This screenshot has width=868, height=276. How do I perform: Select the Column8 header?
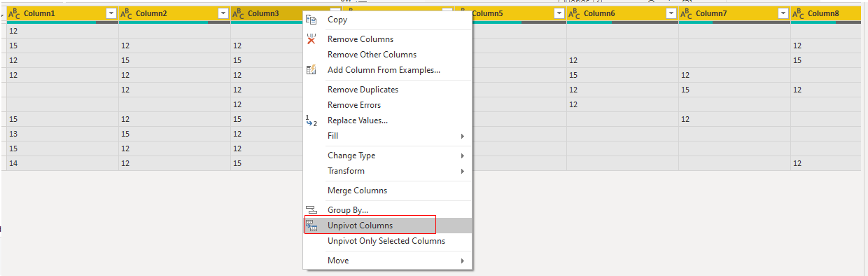point(826,13)
